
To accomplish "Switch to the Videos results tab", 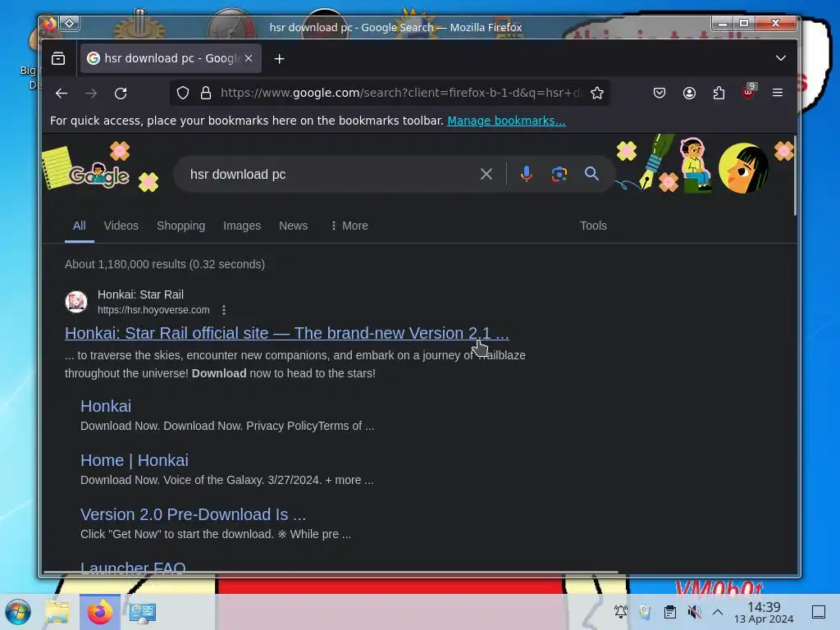I will click(x=121, y=226).
